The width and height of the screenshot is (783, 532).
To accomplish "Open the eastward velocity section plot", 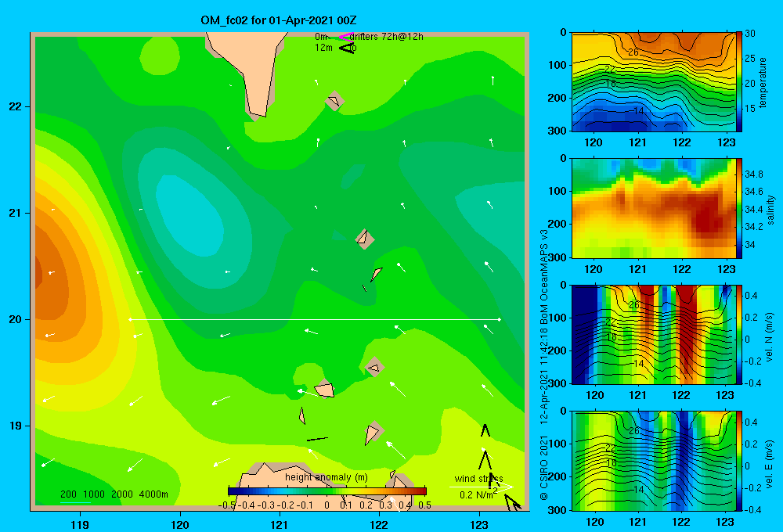I will [653, 461].
